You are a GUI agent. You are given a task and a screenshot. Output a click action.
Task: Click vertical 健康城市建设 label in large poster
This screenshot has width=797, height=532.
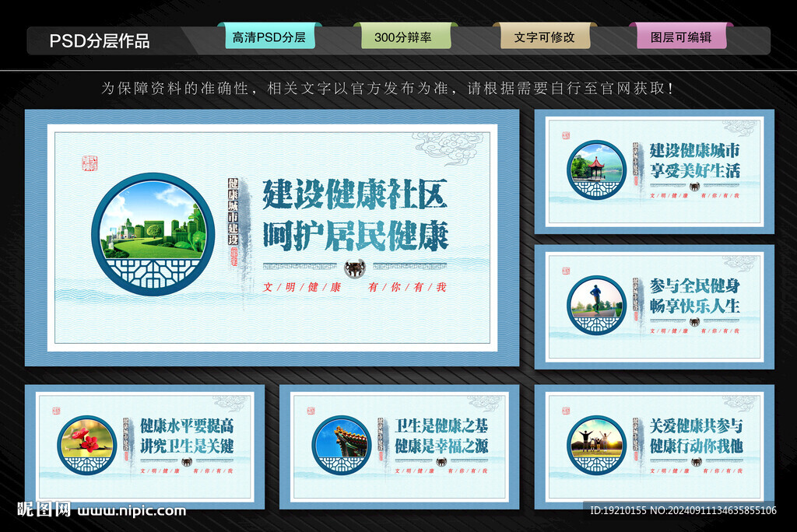[x=233, y=212]
